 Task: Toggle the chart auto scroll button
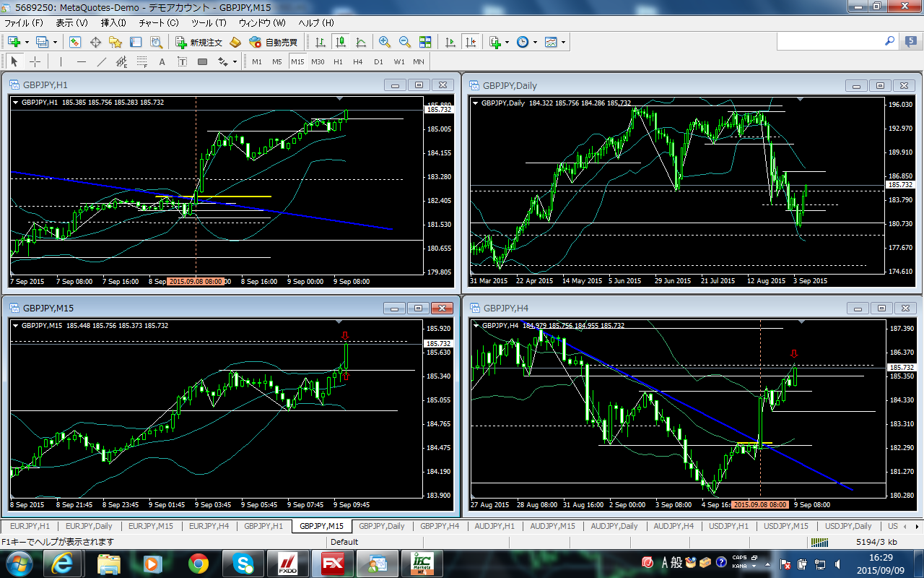pyautogui.click(x=451, y=43)
